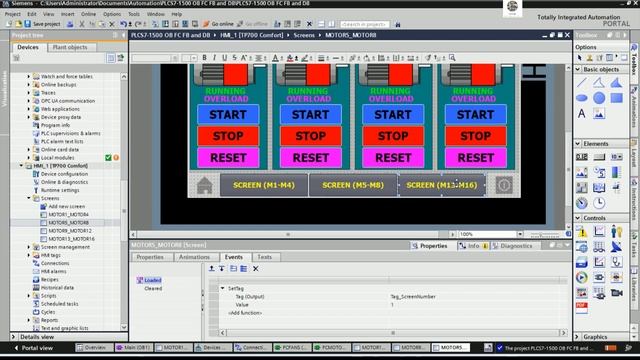Select the PDF view control

tap(582, 307)
